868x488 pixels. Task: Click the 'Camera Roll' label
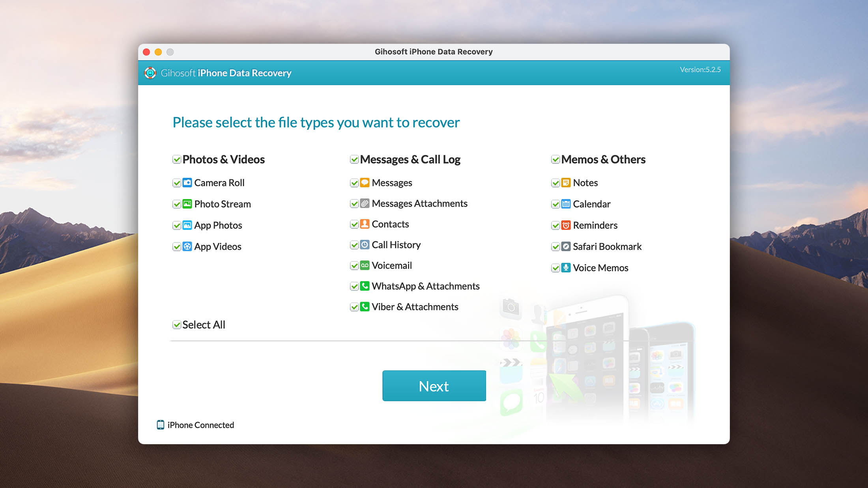(219, 183)
